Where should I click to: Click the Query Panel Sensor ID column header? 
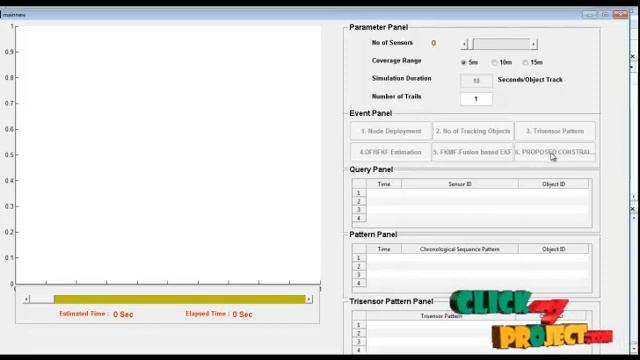(x=460, y=184)
